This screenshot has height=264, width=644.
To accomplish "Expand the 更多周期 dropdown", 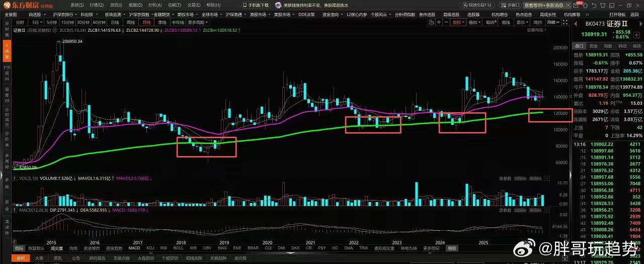I will click(198, 23).
